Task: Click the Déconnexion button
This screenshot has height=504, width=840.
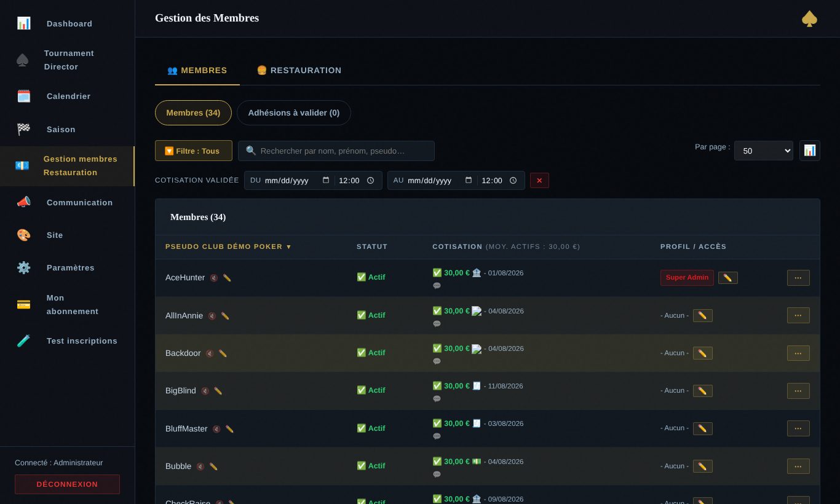Action: [67, 484]
